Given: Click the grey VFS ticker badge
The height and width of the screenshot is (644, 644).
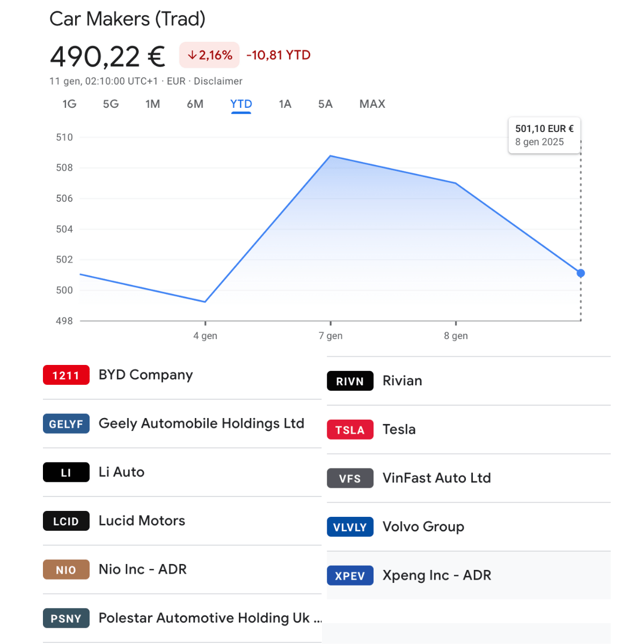Looking at the screenshot, I should click(x=350, y=478).
